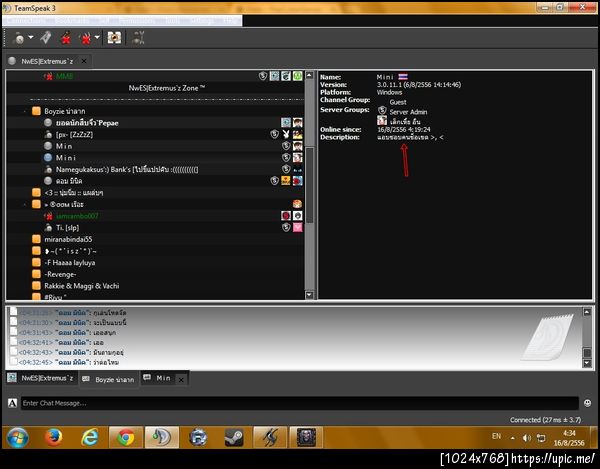Viewport: 600px width, 469px height.
Task: Click shield icon on Ti. [slp] row
Action: pyautogui.click(x=286, y=227)
